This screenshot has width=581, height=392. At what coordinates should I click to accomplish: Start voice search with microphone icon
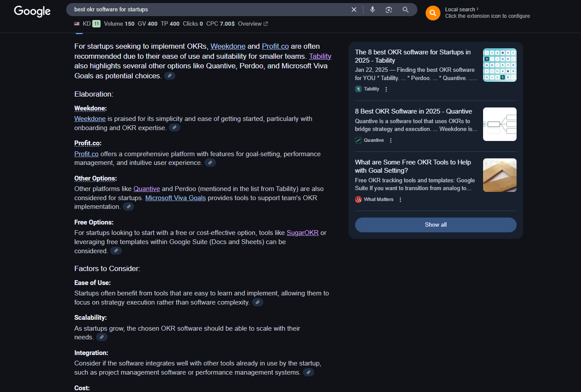(x=373, y=10)
